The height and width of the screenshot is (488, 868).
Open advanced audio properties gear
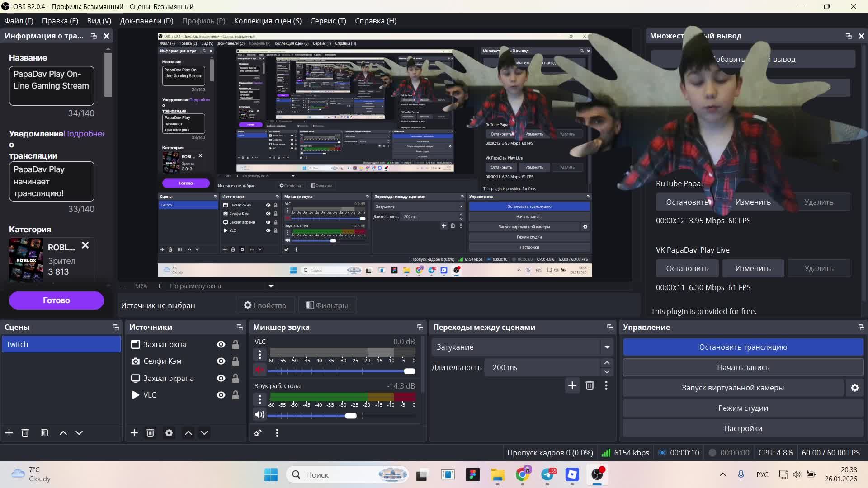tap(258, 433)
